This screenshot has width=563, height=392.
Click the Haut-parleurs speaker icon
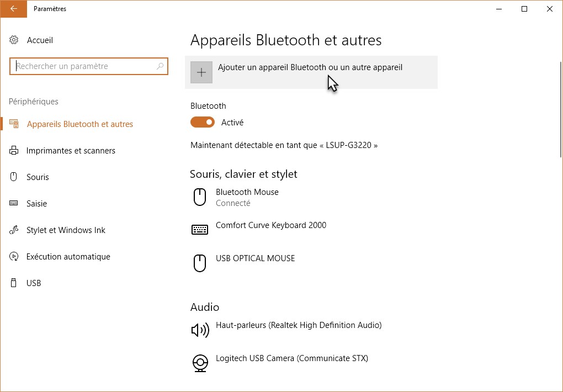[200, 330]
